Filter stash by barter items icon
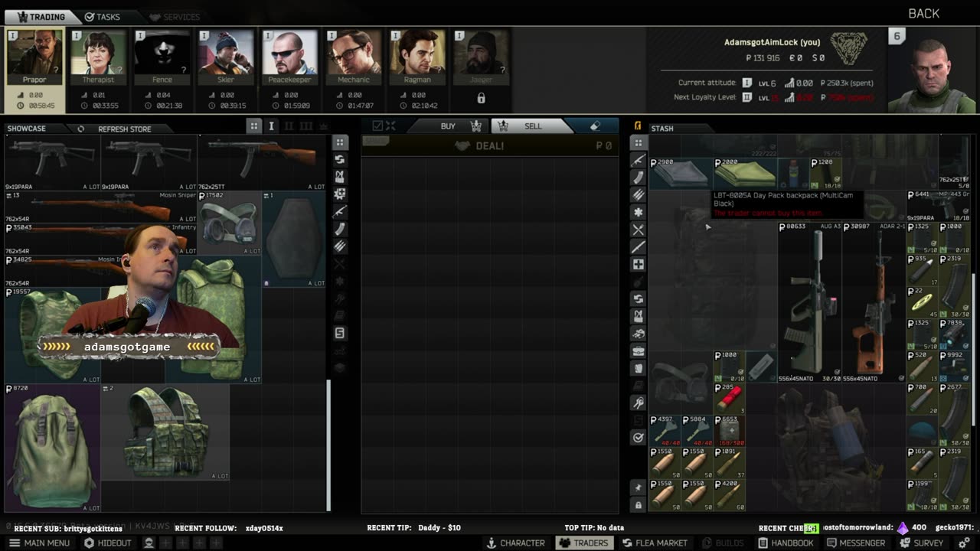This screenshot has height=551, width=980. pos(638,298)
